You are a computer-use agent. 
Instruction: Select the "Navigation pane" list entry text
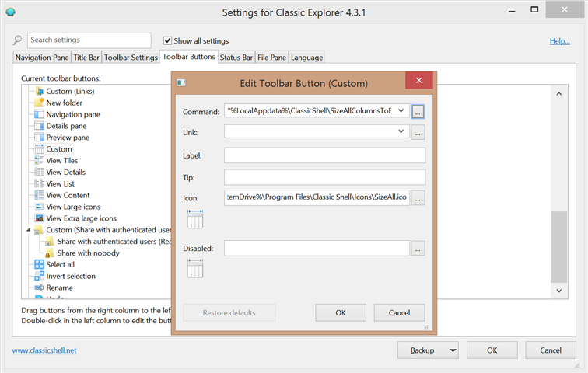(73, 114)
